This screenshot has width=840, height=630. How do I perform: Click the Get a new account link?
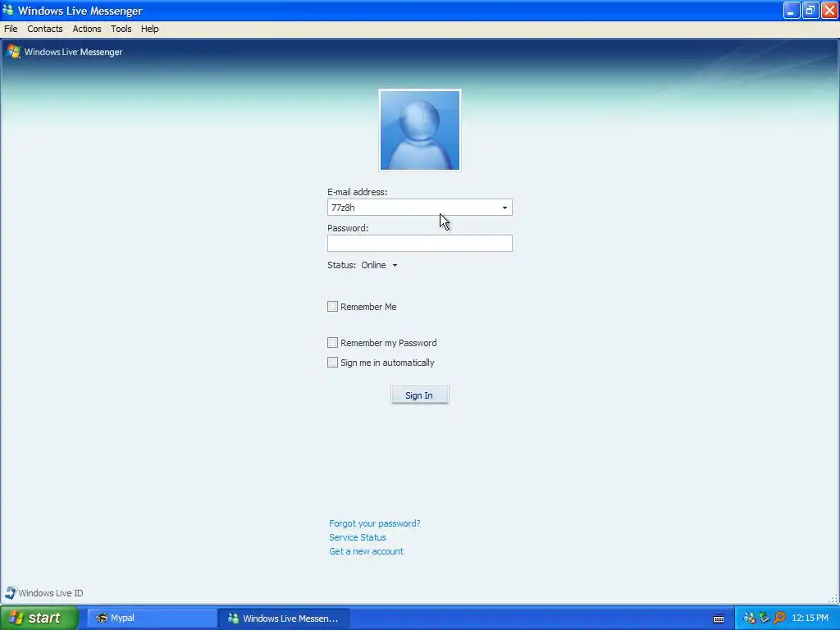pyautogui.click(x=367, y=551)
